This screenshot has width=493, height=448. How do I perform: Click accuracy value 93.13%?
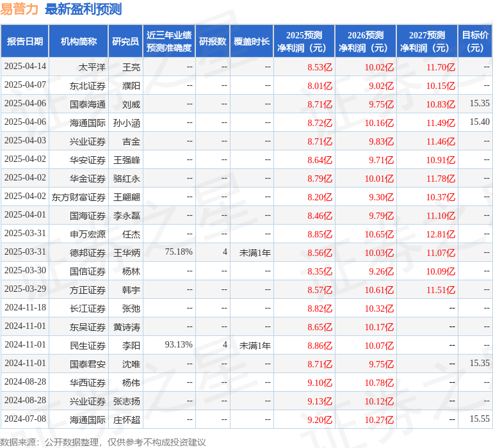coord(179,344)
